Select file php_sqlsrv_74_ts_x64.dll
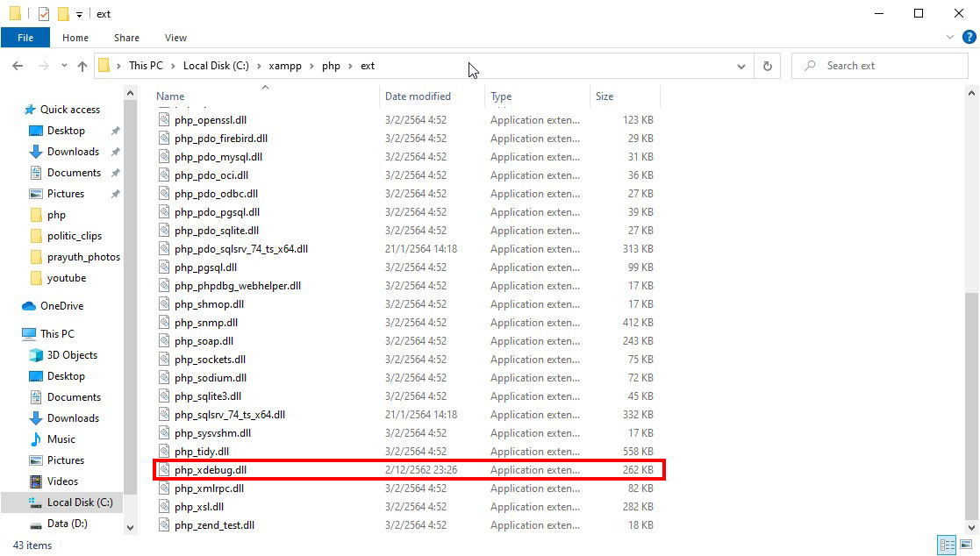Image resolution: width=980 pixels, height=556 pixels. pyautogui.click(x=230, y=415)
